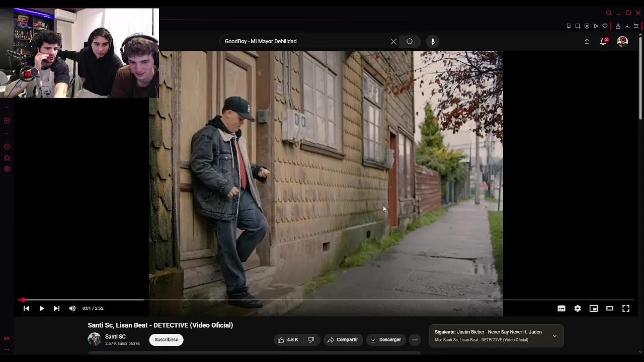
Task: Open notifications bell with 3 alerts
Action: pos(603,41)
